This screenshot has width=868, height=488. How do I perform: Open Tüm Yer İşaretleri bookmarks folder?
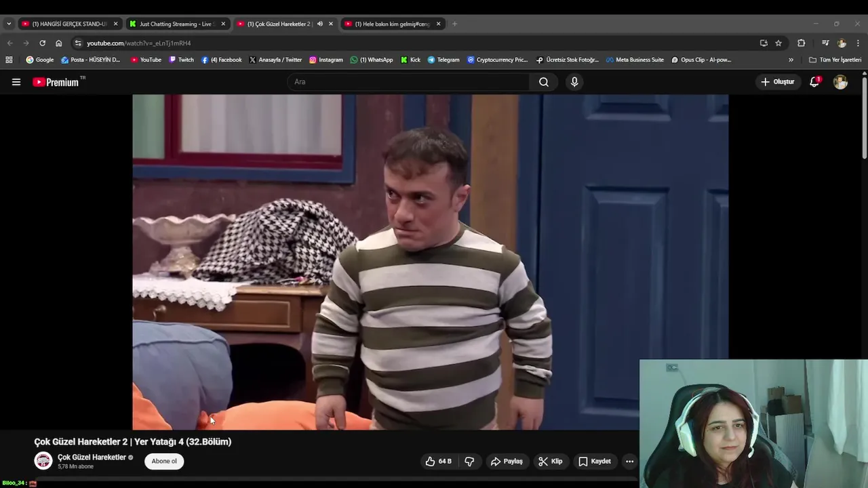coord(835,60)
